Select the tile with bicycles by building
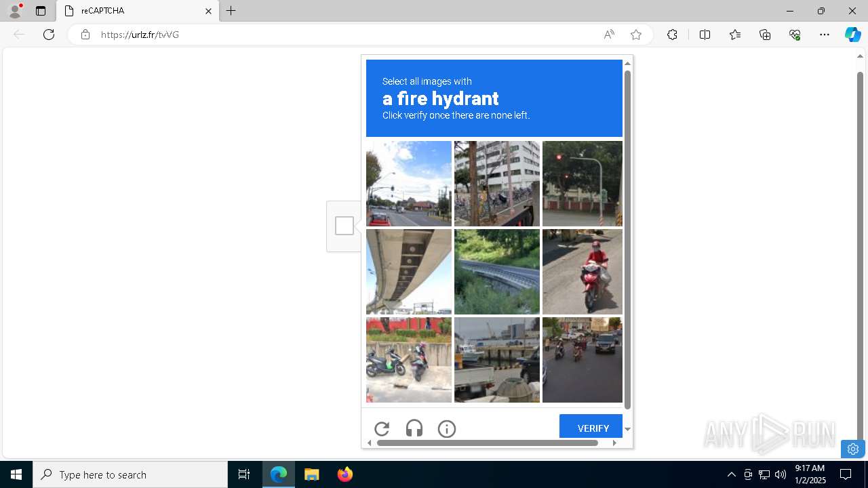Image resolution: width=868 pixels, height=488 pixels. [497, 184]
